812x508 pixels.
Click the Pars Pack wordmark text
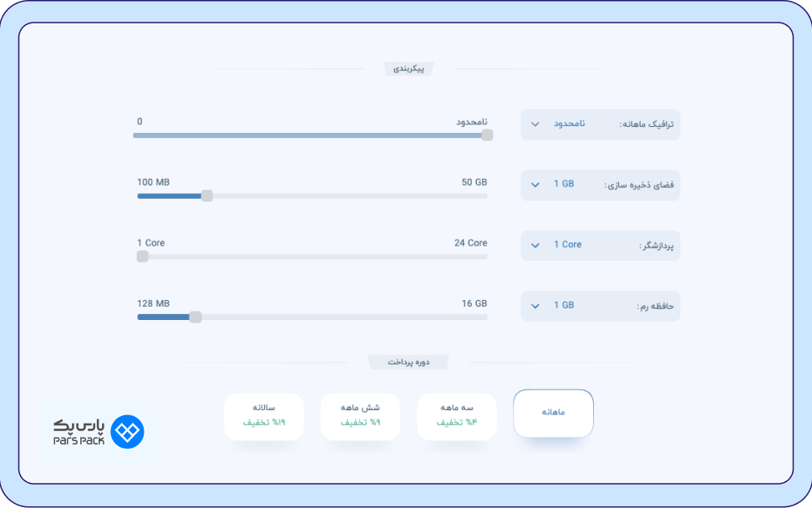pos(78,432)
